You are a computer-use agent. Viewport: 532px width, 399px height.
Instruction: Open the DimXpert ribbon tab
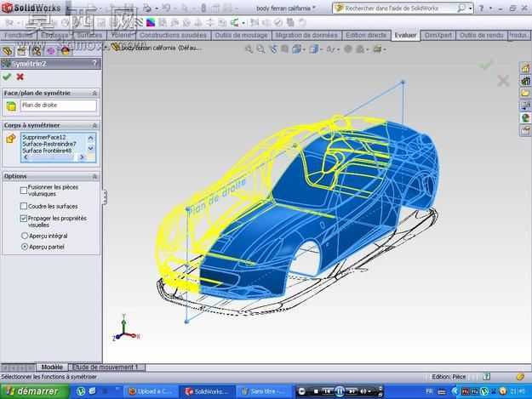pos(438,35)
